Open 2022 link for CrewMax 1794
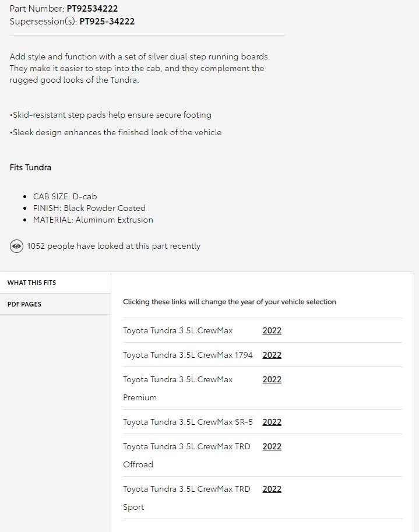The image size is (419, 532). (x=272, y=355)
